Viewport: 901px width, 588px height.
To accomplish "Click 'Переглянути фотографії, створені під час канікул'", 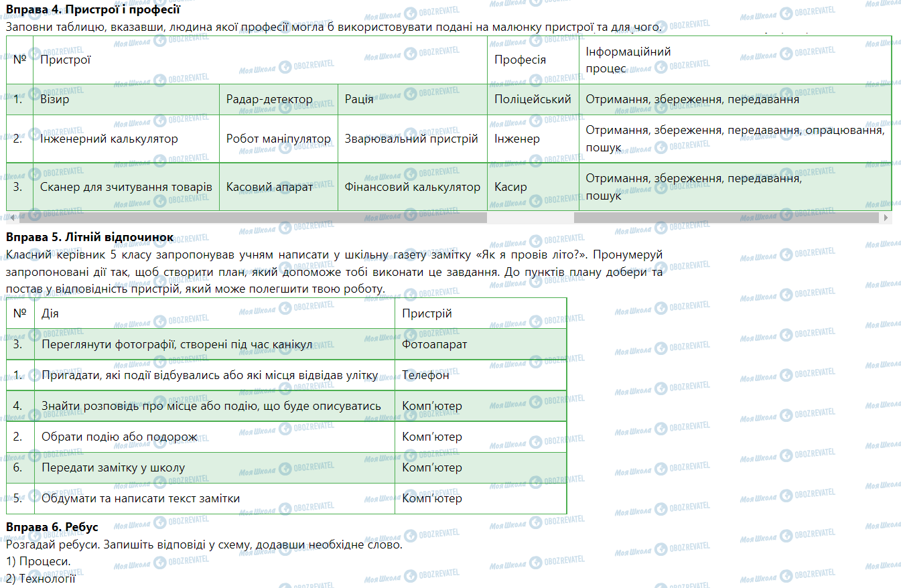I will point(177,344).
